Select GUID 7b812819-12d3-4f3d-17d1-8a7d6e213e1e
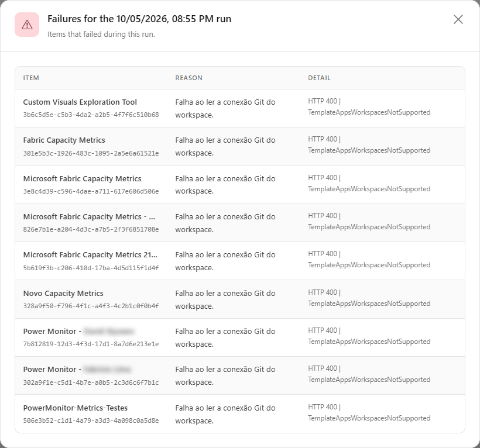The height and width of the screenshot is (448, 480). click(x=91, y=344)
